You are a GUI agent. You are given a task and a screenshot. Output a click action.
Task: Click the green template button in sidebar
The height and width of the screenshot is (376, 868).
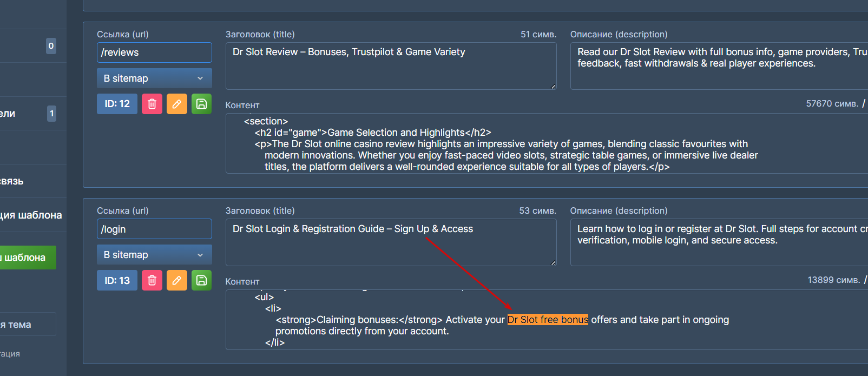[28, 258]
